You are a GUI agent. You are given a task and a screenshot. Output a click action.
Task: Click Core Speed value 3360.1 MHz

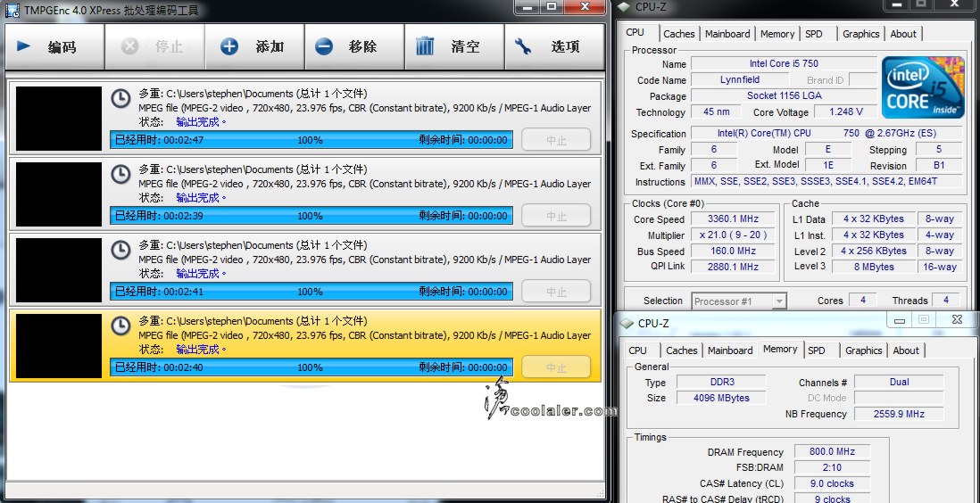[733, 219]
